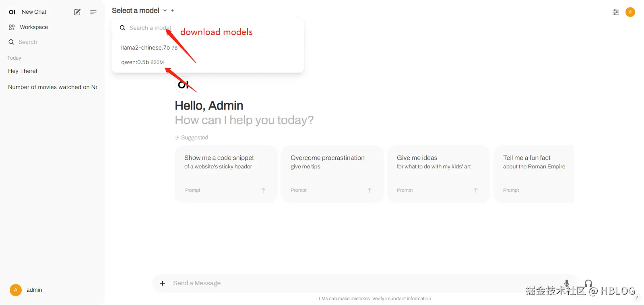Open the Number of movies watched chat
This screenshot has height=305, width=644.
click(x=52, y=87)
